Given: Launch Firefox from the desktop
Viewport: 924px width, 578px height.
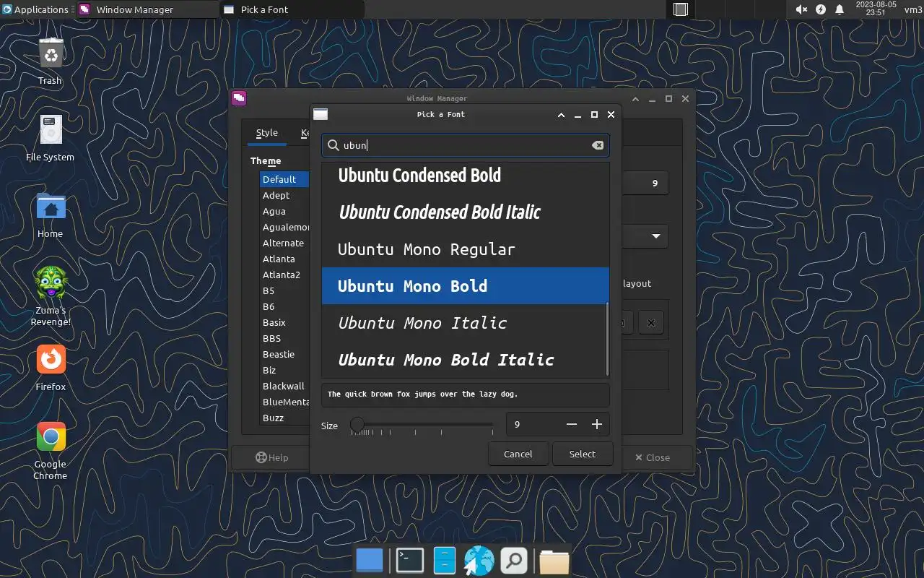Looking at the screenshot, I should pyautogui.click(x=51, y=368).
